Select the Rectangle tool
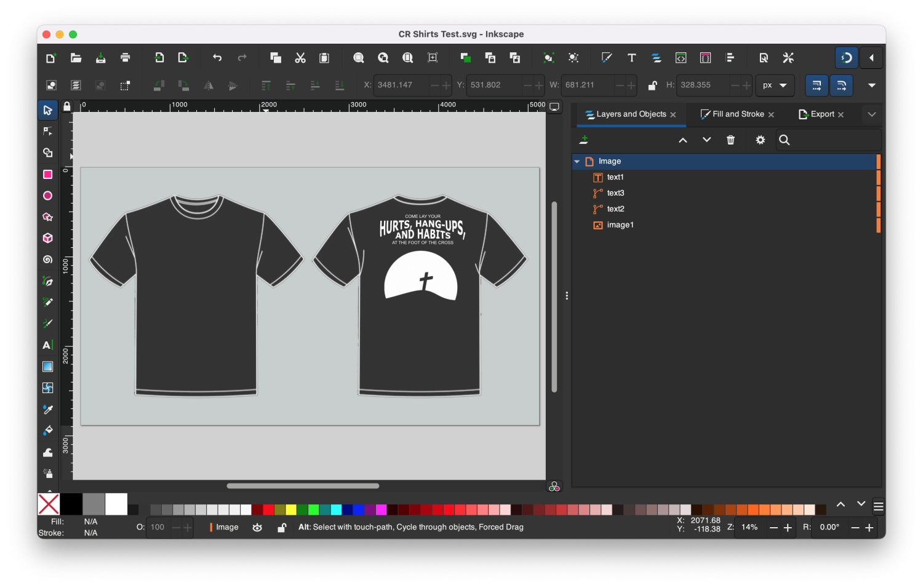923x588 pixels. click(x=47, y=174)
